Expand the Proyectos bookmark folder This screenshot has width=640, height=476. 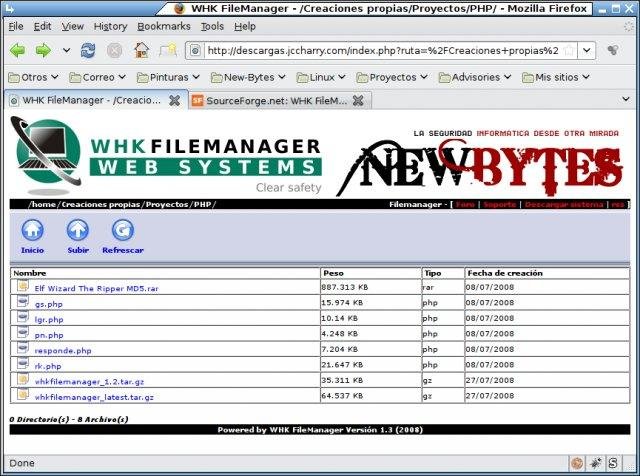392,77
